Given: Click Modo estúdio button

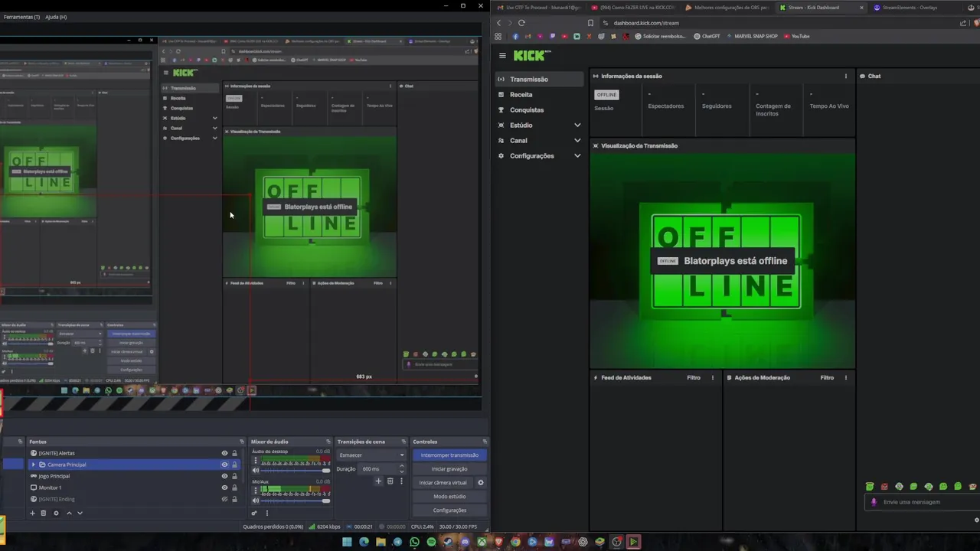Looking at the screenshot, I should pos(449,496).
